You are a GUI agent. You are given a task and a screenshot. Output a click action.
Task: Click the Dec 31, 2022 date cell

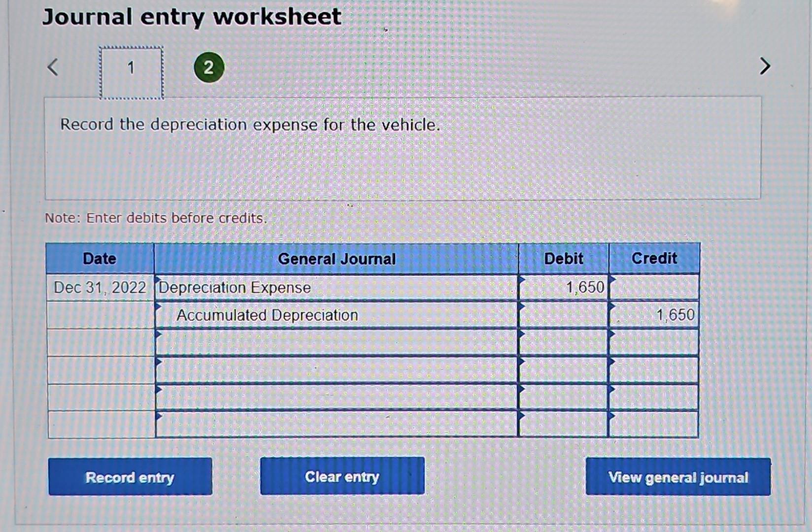click(100, 287)
